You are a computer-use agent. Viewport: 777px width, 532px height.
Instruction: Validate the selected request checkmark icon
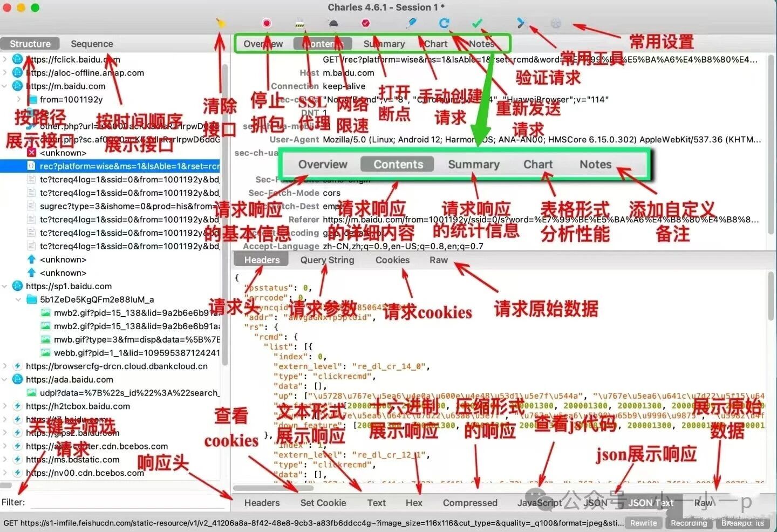477,23
